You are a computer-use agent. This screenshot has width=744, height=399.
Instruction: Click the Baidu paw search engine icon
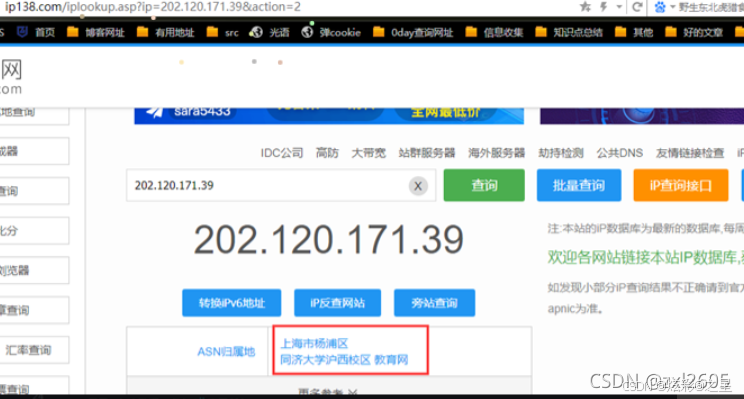[660, 7]
